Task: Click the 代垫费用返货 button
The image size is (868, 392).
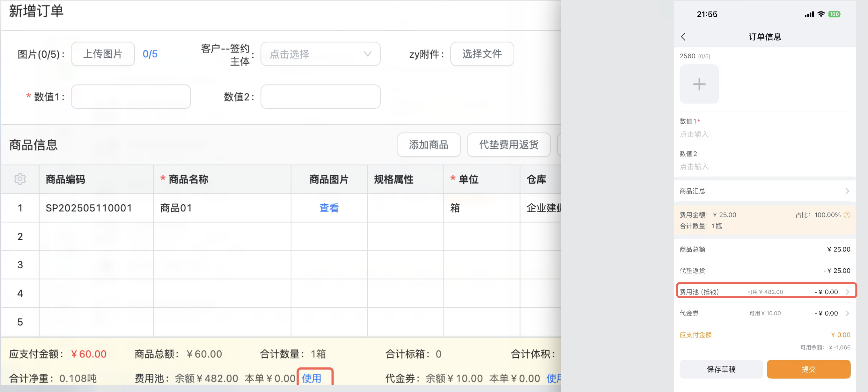Action: (x=509, y=145)
